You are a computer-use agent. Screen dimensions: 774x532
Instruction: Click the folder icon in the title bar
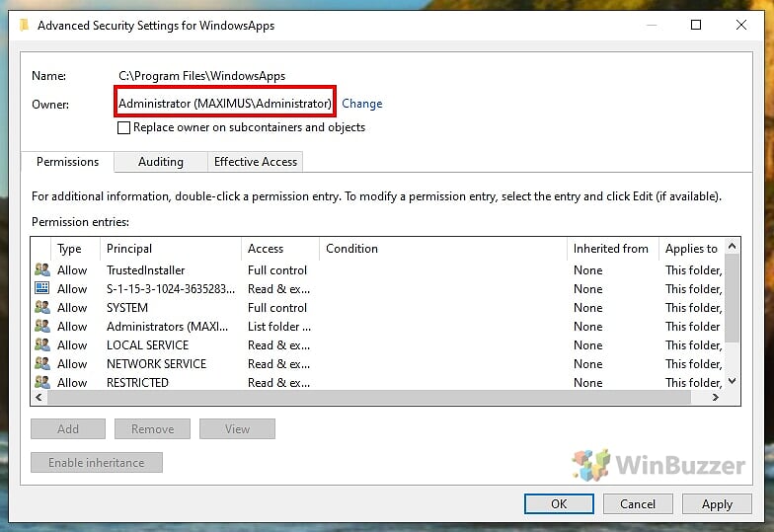(24, 25)
